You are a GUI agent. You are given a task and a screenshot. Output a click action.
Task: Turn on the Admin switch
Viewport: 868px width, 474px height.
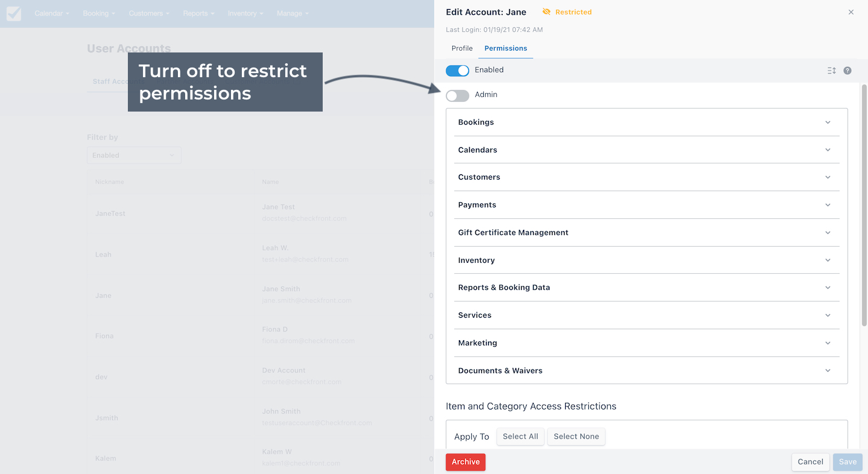click(x=457, y=95)
